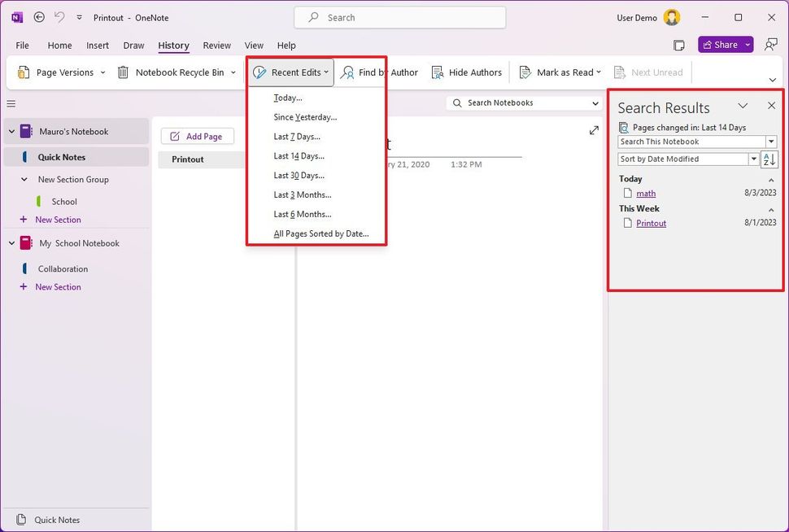Click the Add Page button
The width and height of the screenshot is (789, 532).
(x=197, y=136)
